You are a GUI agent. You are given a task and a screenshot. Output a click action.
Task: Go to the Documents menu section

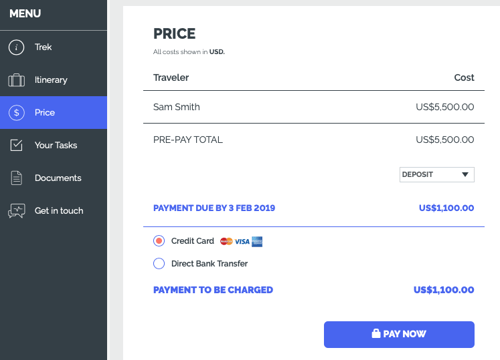(53, 178)
